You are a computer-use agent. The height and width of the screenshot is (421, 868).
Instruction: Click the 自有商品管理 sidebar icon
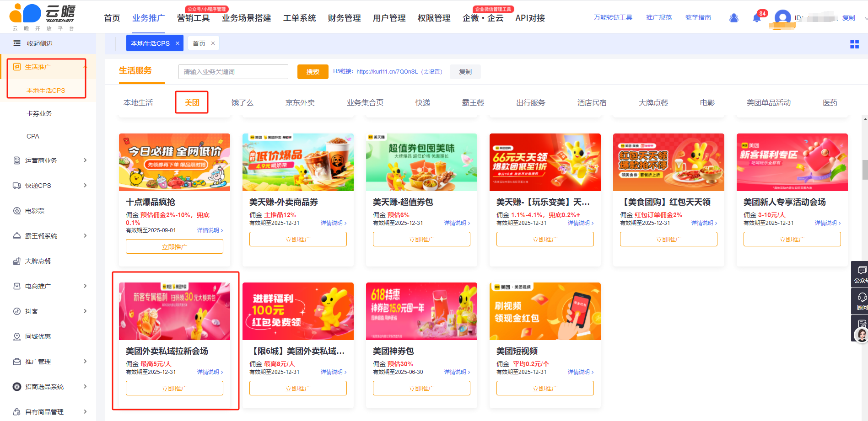[17, 412]
